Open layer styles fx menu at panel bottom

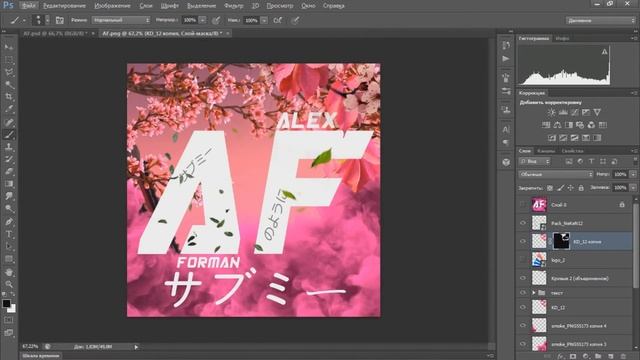click(x=560, y=357)
